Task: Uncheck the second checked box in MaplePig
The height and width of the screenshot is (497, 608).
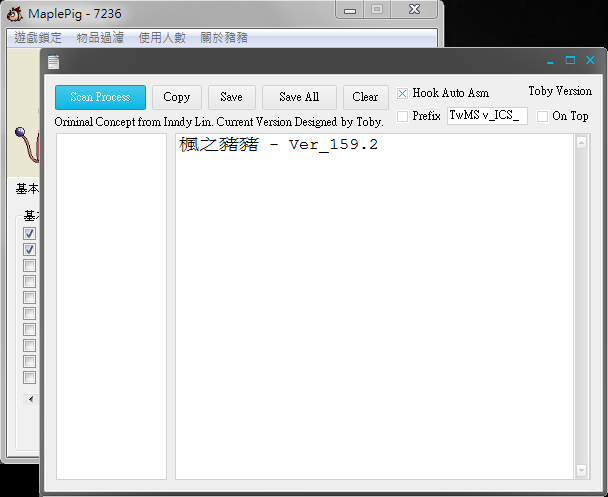Action: [29, 249]
